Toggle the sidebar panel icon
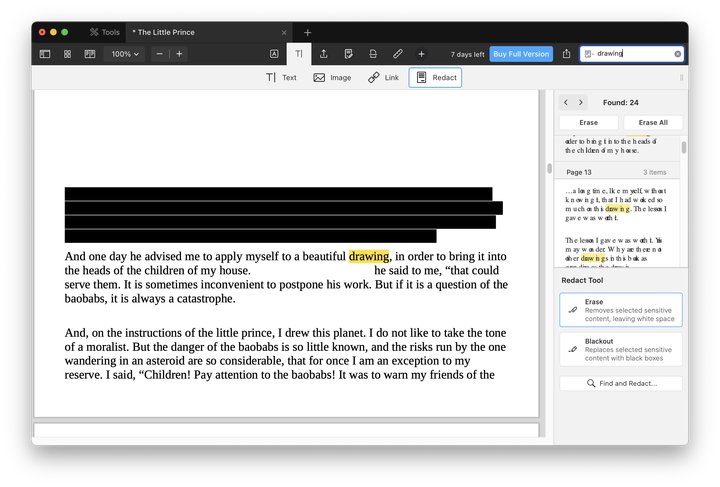Image resolution: width=720 pixels, height=487 pixels. pyautogui.click(x=45, y=54)
